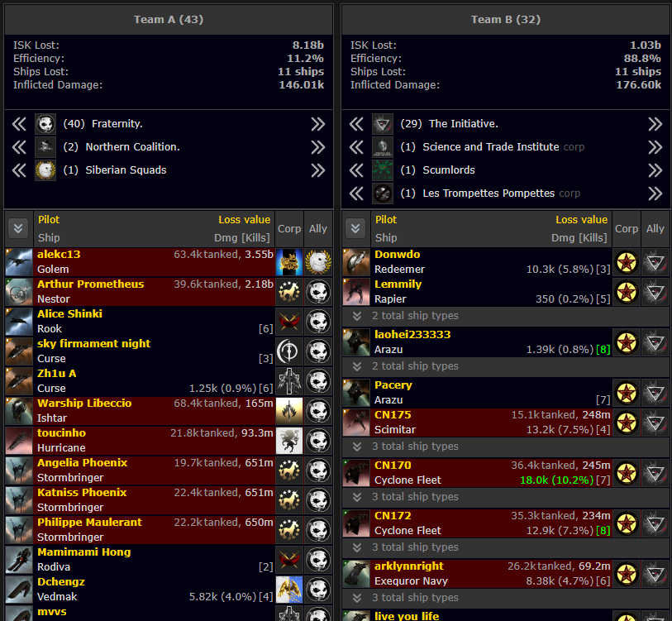Click the Siberian Squads alliance logo

(x=45, y=170)
